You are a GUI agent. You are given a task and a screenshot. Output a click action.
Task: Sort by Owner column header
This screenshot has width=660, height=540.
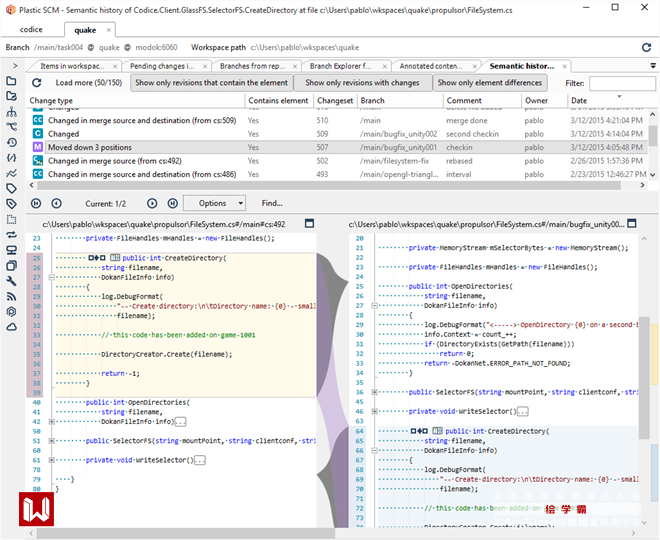point(544,101)
